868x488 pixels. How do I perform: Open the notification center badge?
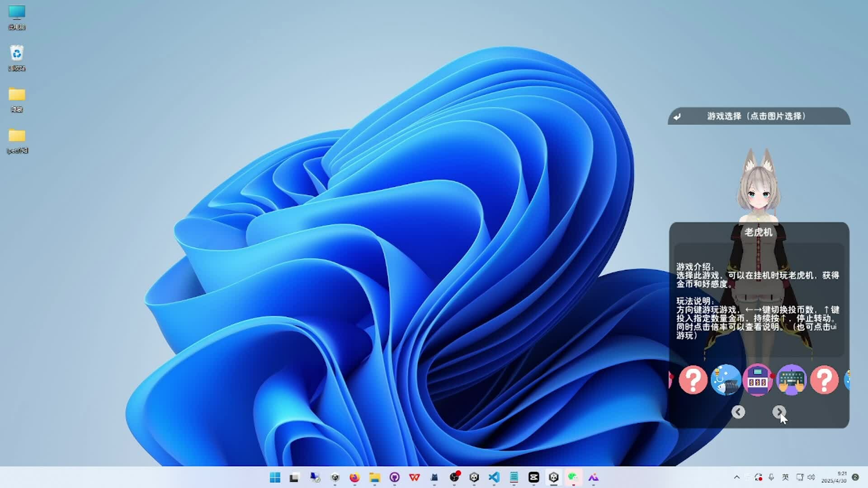pyautogui.click(x=855, y=477)
